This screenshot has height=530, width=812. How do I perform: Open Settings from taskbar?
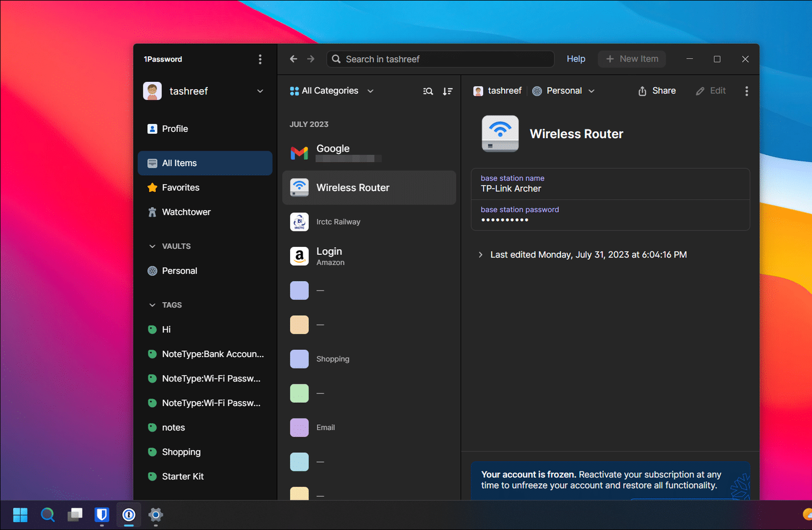(155, 515)
